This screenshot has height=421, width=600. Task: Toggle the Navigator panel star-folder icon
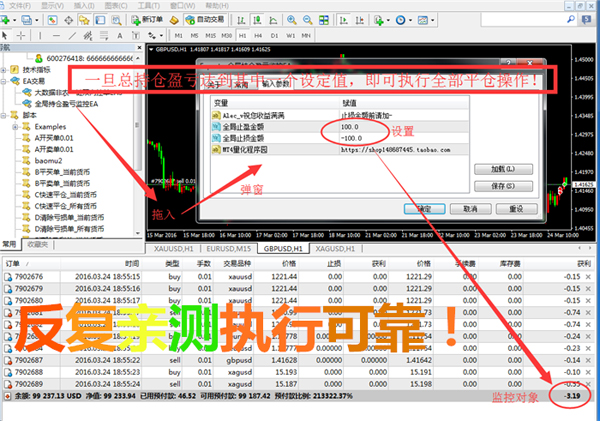[84, 20]
